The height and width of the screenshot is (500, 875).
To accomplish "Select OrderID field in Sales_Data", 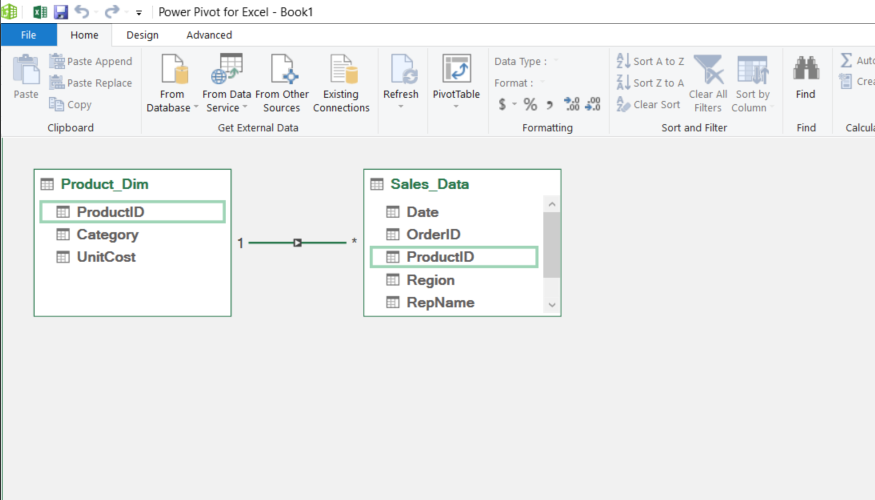I will click(454, 234).
